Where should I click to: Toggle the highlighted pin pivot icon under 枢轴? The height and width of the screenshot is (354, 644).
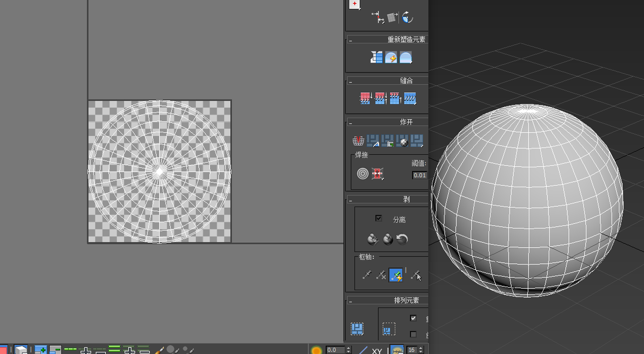396,275
